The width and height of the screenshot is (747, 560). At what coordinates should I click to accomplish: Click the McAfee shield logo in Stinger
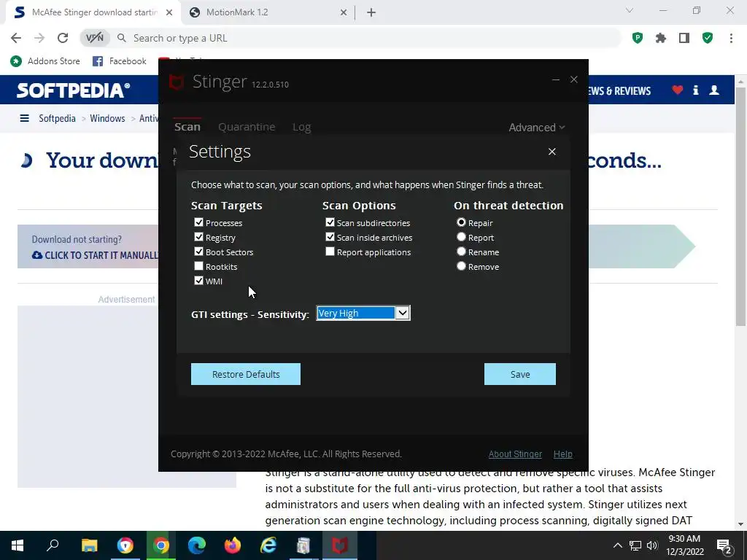coord(177,82)
